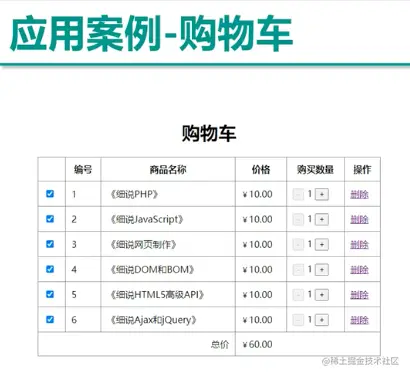Click 删除 link for 《细说HTML5高级API》

coord(359,295)
